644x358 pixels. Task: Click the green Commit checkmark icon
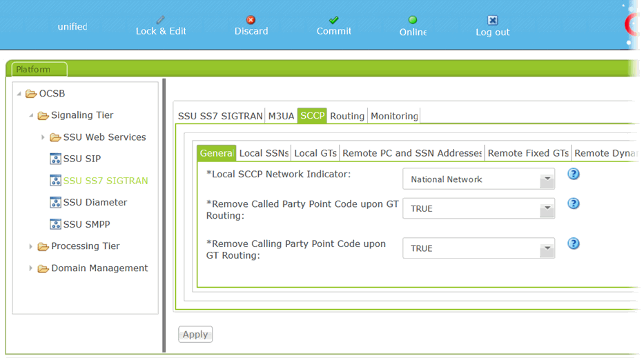coord(333,20)
